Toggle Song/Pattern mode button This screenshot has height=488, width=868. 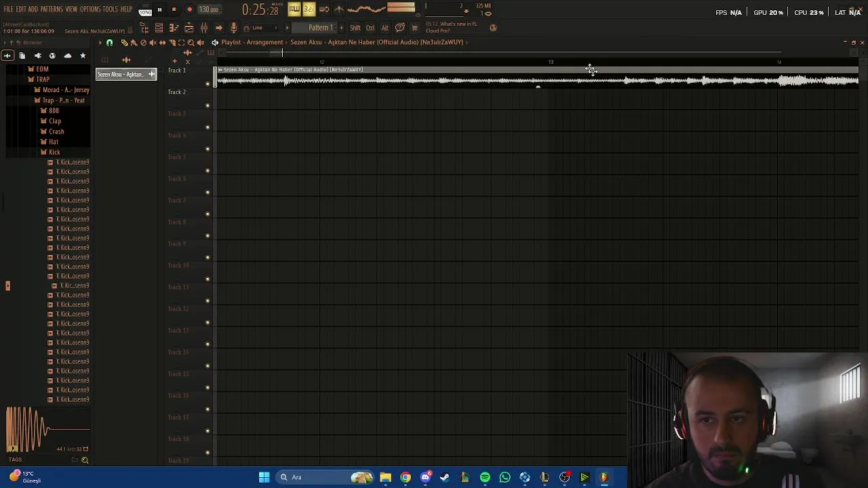(145, 10)
